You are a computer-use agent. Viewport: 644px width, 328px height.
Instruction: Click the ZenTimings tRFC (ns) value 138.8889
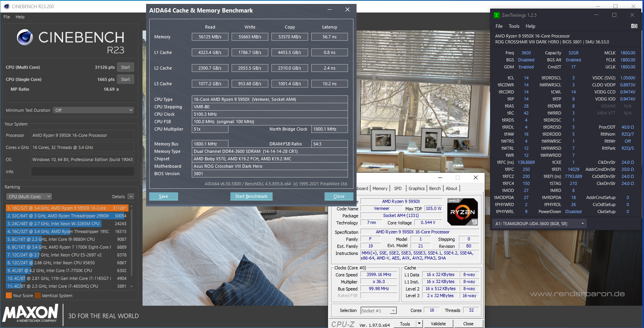click(526, 162)
